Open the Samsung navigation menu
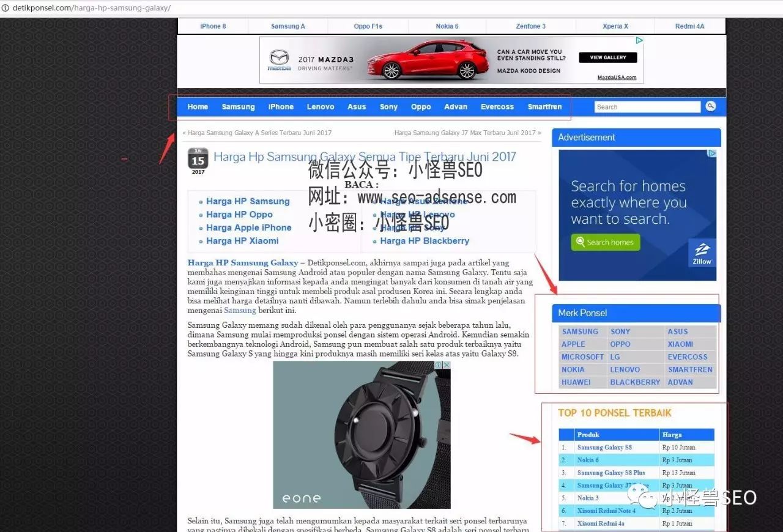 point(238,106)
